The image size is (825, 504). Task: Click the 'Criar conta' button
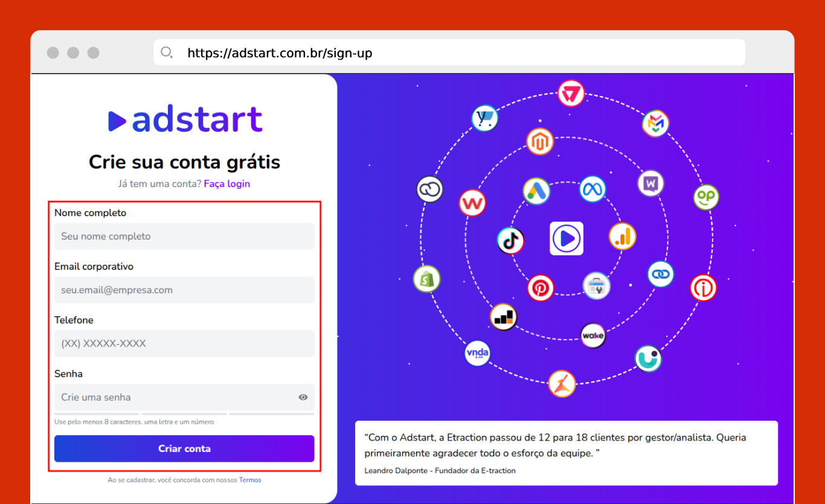pos(184,448)
